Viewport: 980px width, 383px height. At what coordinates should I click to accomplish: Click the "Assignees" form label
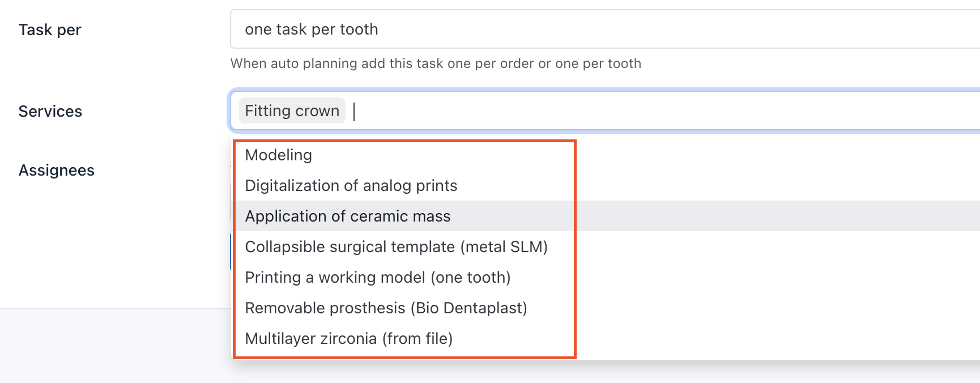tap(56, 170)
